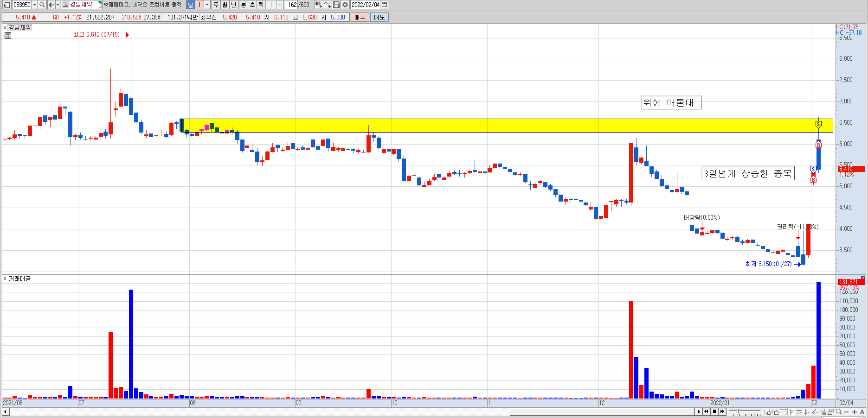Click the 경남제약 stock name field
868x418 pixels.
(84, 5)
